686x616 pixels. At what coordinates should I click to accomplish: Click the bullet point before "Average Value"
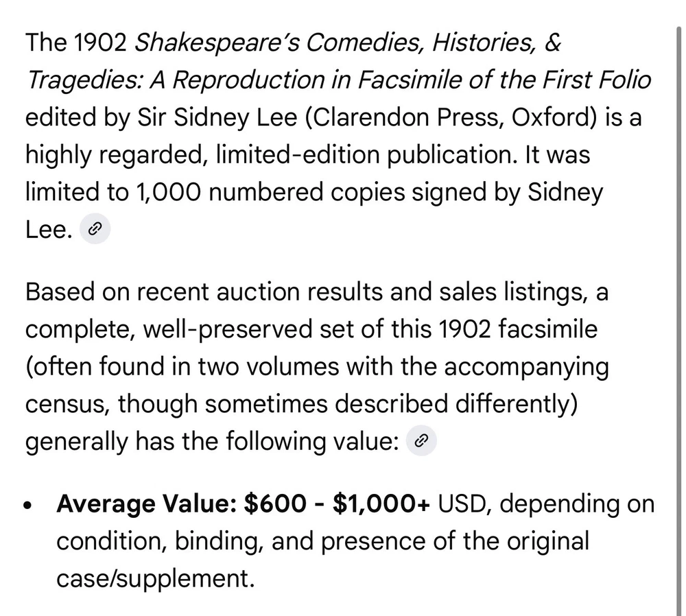coord(27,506)
